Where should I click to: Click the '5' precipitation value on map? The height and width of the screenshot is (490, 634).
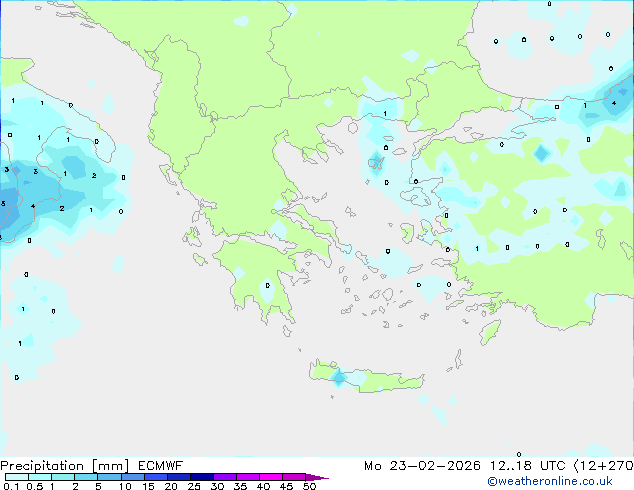click(3, 203)
